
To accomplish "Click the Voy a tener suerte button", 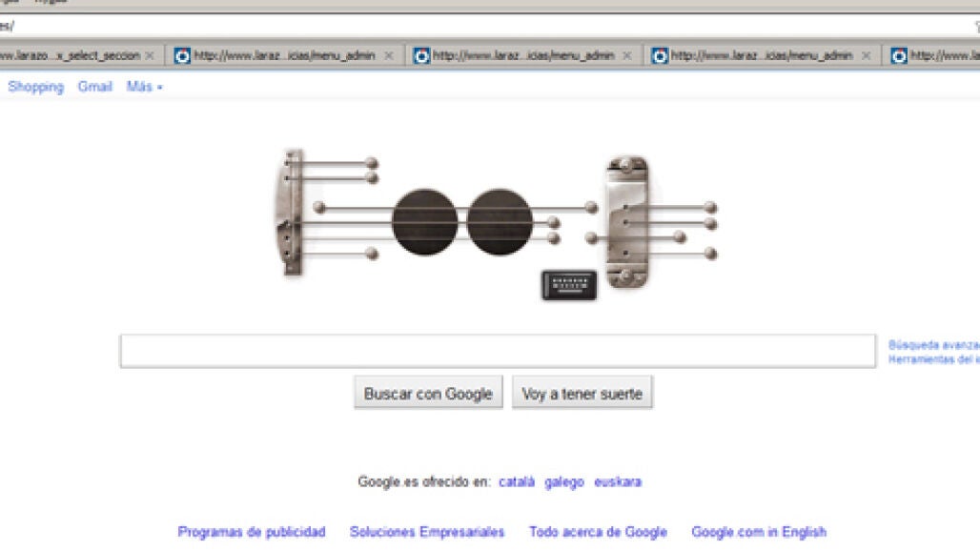I will tap(582, 394).
